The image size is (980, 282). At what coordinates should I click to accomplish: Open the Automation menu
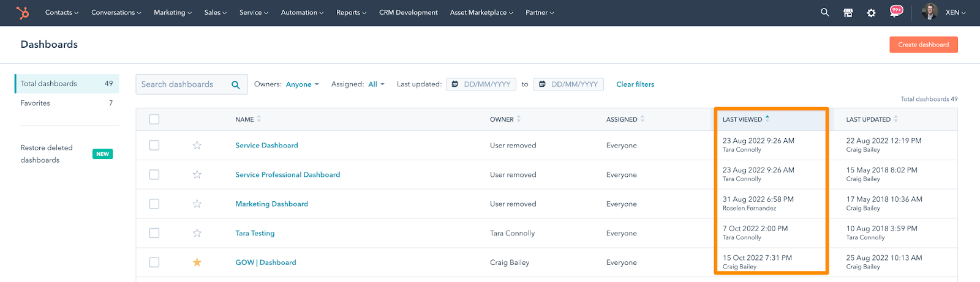point(302,12)
